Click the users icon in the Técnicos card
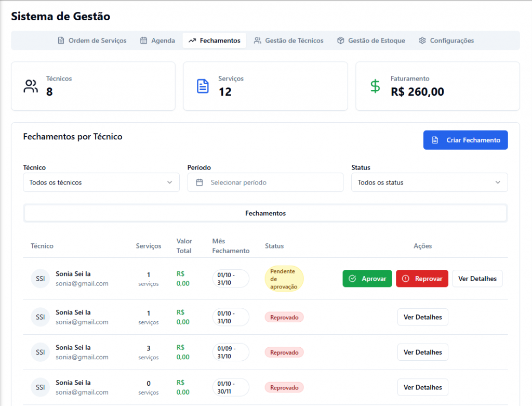The width and height of the screenshot is (532, 406). (31, 86)
